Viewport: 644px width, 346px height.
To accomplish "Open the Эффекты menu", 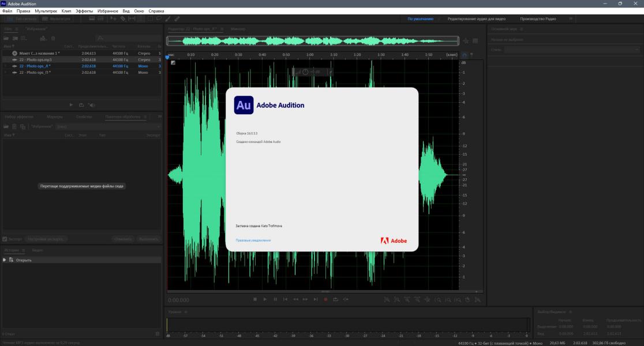I will [84, 11].
